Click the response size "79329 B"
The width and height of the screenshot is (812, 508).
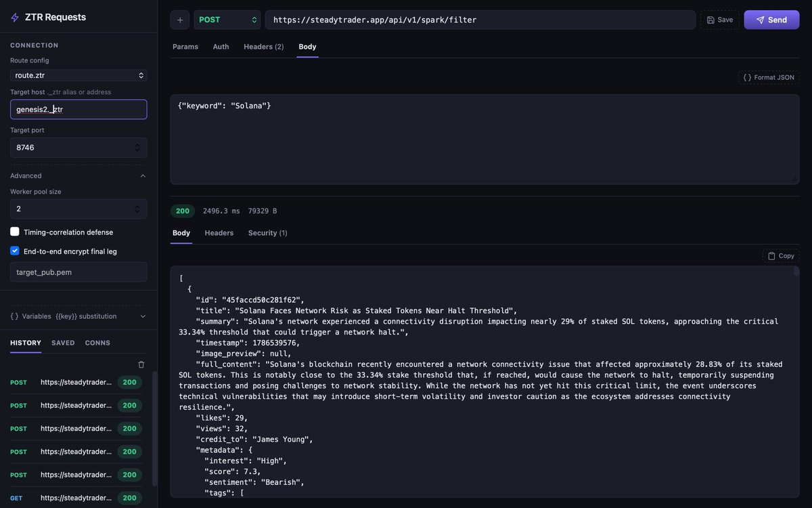(261, 211)
